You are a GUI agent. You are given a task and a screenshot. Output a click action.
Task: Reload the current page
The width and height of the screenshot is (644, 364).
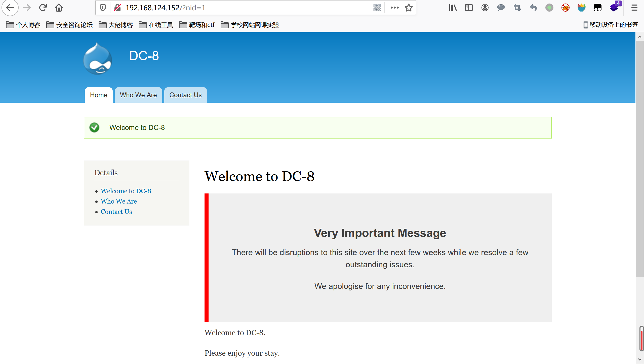pyautogui.click(x=43, y=8)
